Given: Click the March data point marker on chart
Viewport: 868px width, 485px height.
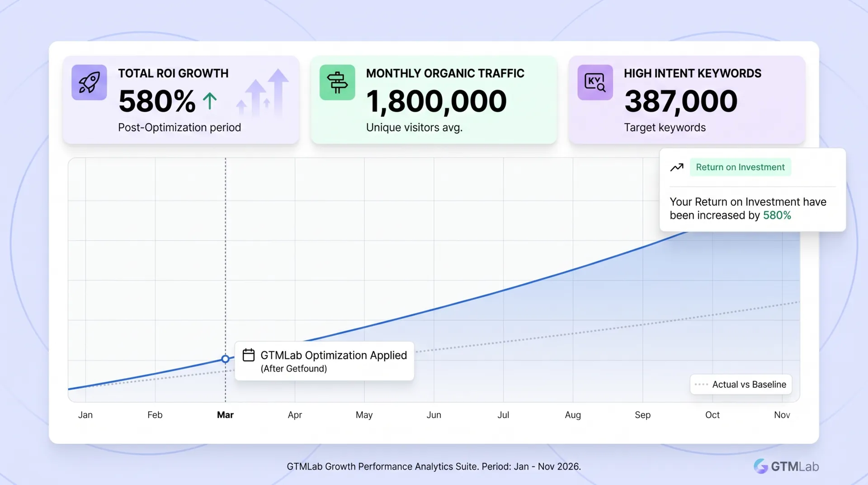Looking at the screenshot, I should 225,359.
